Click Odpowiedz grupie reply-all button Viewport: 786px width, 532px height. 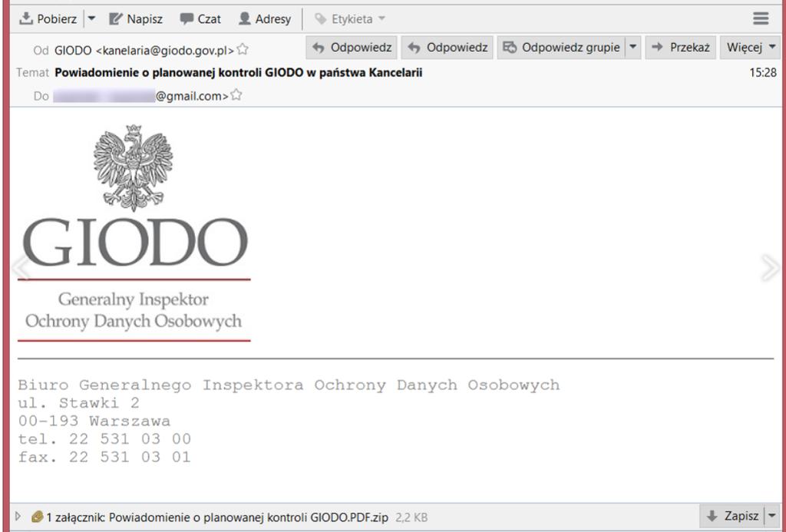click(x=561, y=48)
